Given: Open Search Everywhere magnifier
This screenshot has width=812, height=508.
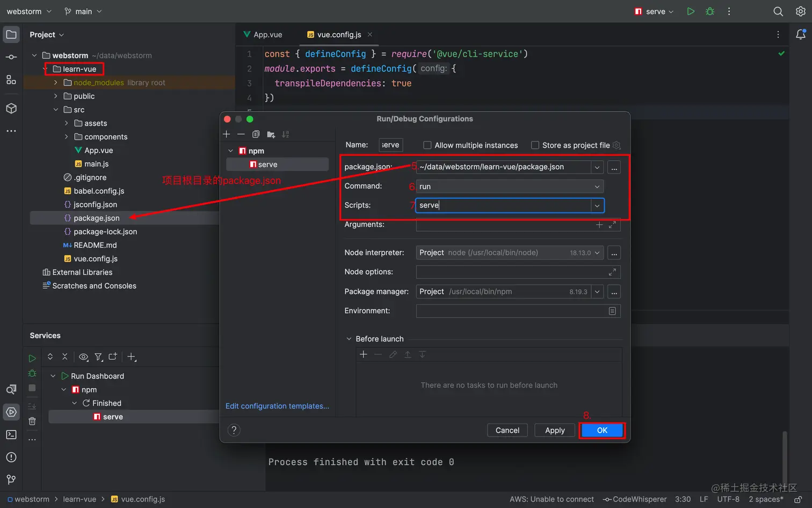Looking at the screenshot, I should 778,11.
